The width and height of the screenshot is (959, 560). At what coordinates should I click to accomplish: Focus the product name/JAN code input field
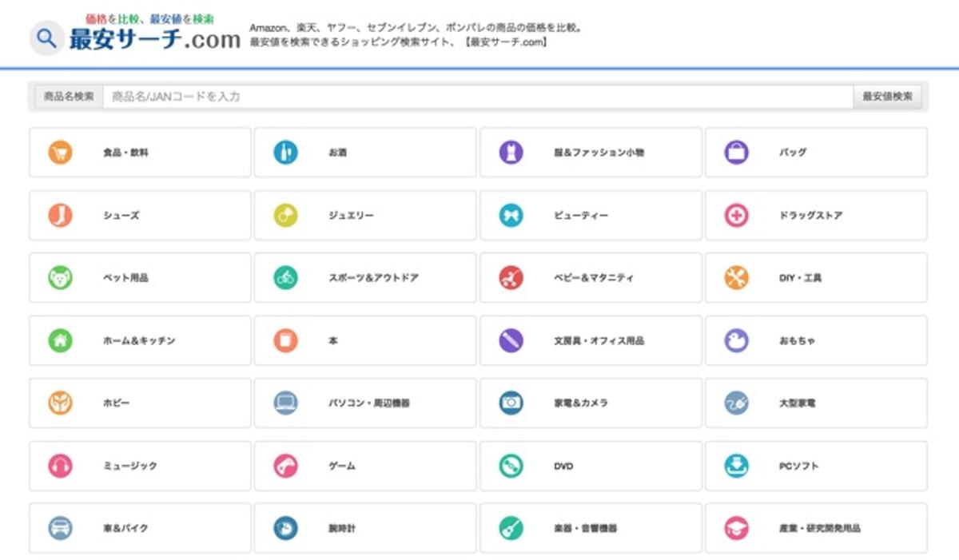tap(477, 97)
